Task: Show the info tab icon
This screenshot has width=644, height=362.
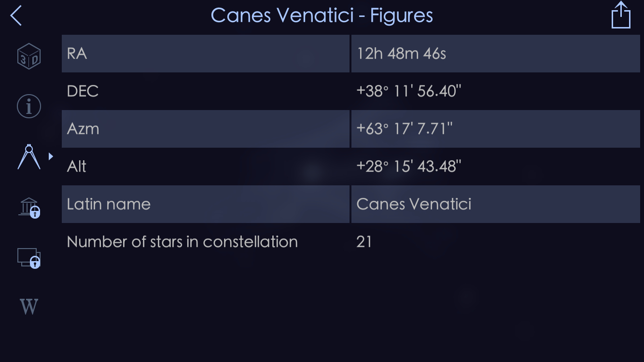Action: pos(29,106)
